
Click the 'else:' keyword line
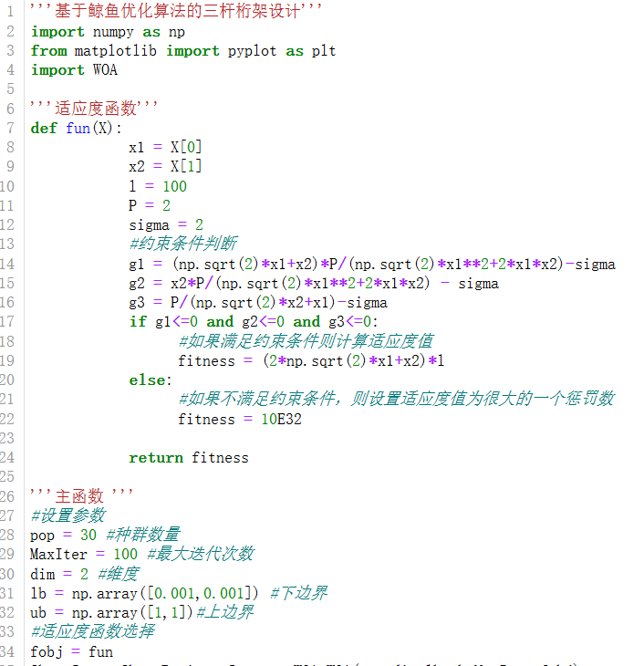pos(151,380)
